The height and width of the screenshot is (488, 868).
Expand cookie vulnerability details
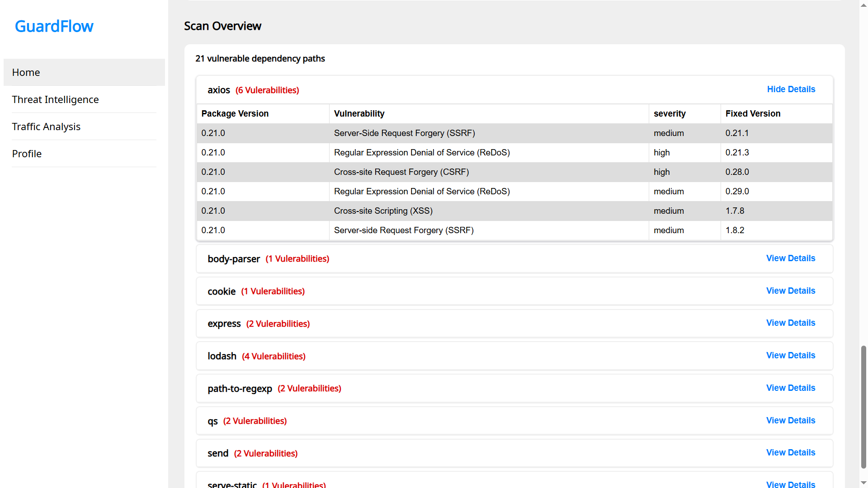click(x=790, y=291)
